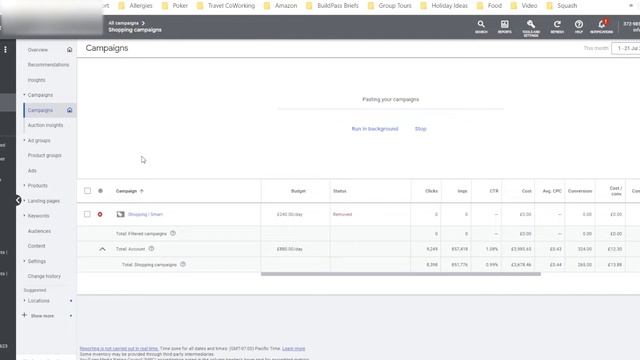The width and height of the screenshot is (640, 360).
Task: Open the three-dot menu in dark sidebar
Action: 5,50
